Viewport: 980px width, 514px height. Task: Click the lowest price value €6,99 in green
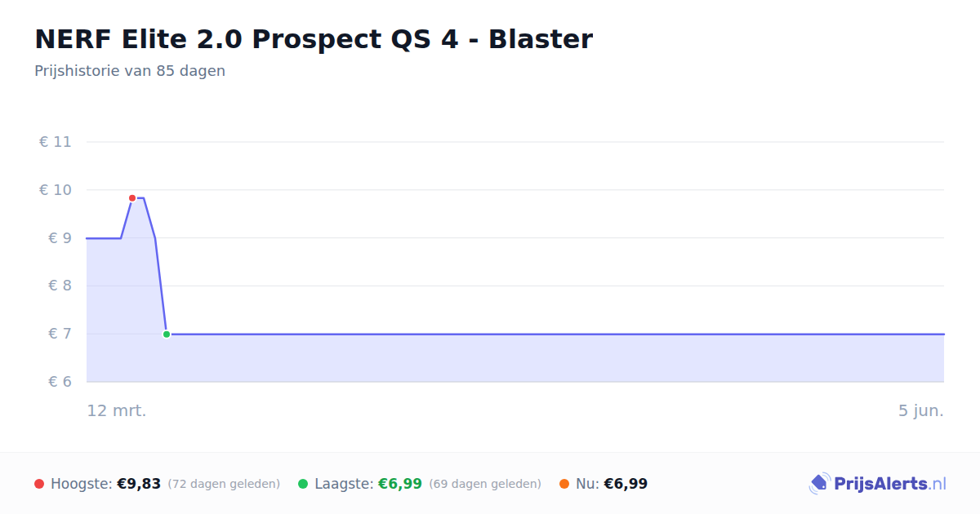click(400, 484)
